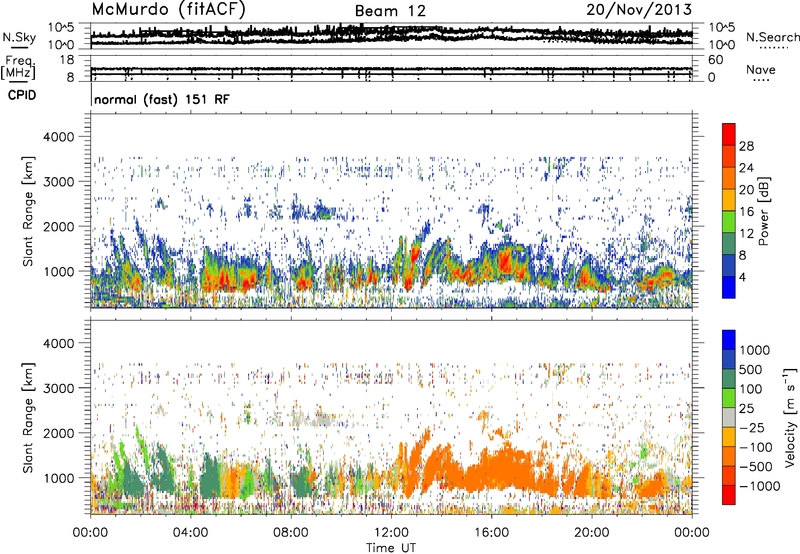
Task: Click the "CPID" label
Action: (x=22, y=95)
